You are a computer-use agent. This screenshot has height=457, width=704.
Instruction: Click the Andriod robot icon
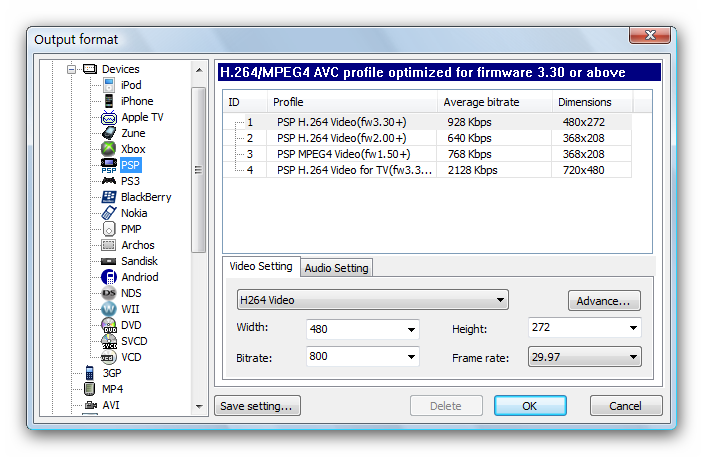coord(109,277)
